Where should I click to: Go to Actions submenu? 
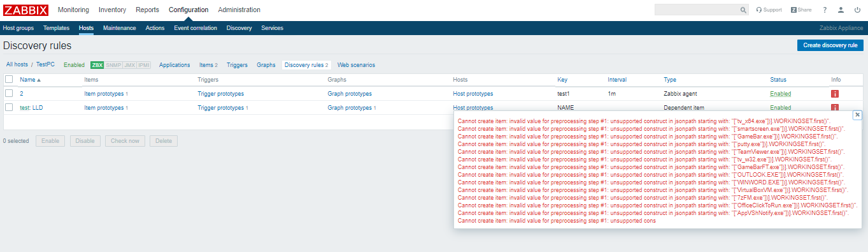(x=155, y=28)
